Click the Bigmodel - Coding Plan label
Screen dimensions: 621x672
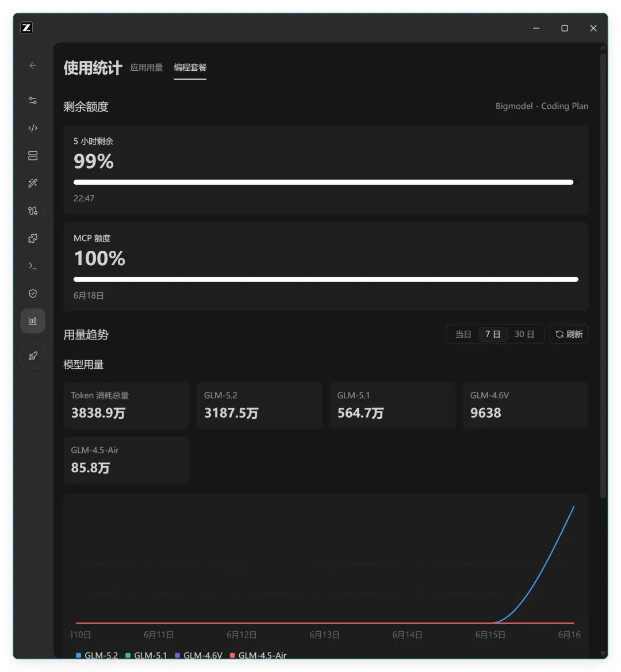(542, 106)
